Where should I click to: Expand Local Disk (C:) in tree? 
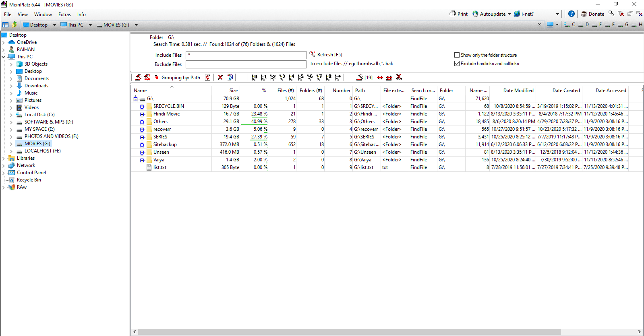[x=11, y=115]
